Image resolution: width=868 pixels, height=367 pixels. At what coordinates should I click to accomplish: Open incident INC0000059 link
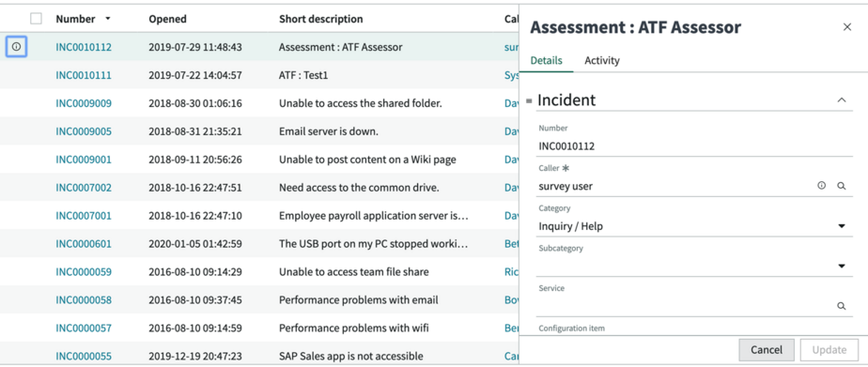[84, 272]
